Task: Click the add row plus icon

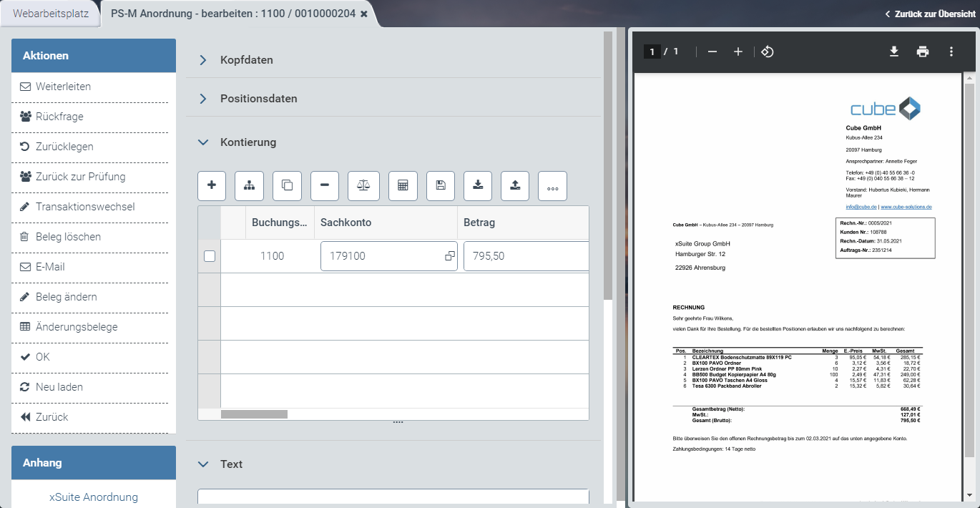Action: click(x=212, y=185)
